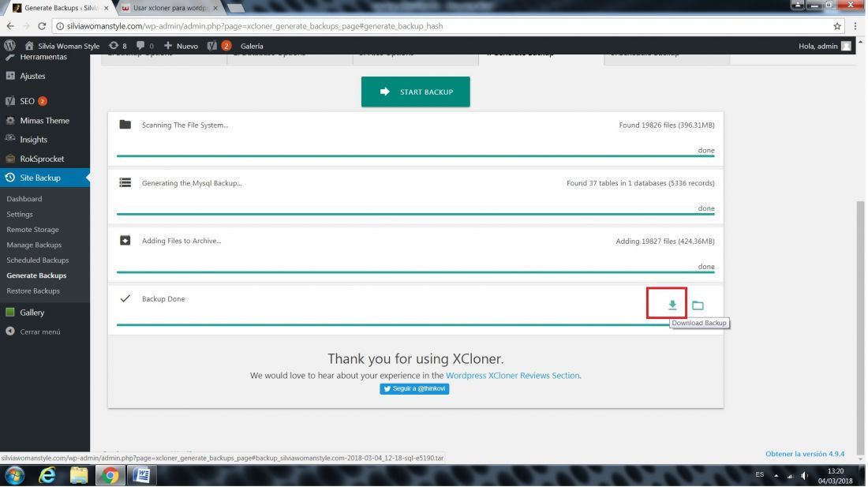The image size is (868, 487).
Task: Click browser back arrow
Action: click(x=10, y=26)
